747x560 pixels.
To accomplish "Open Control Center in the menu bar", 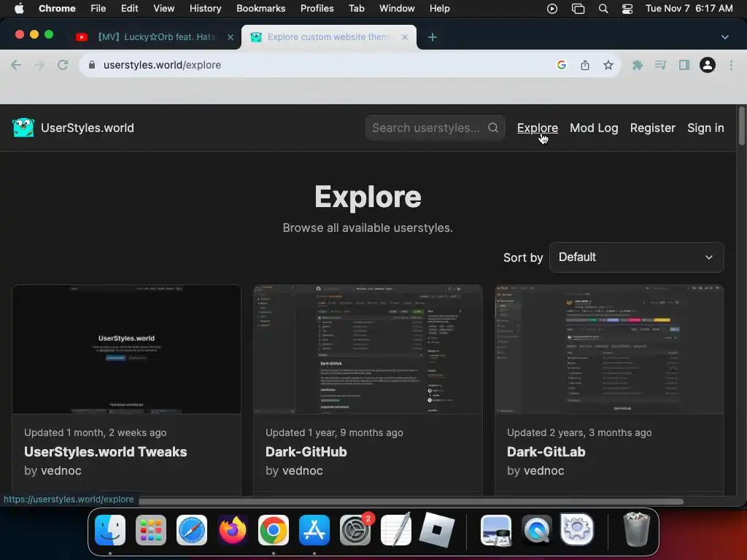I will tap(627, 9).
